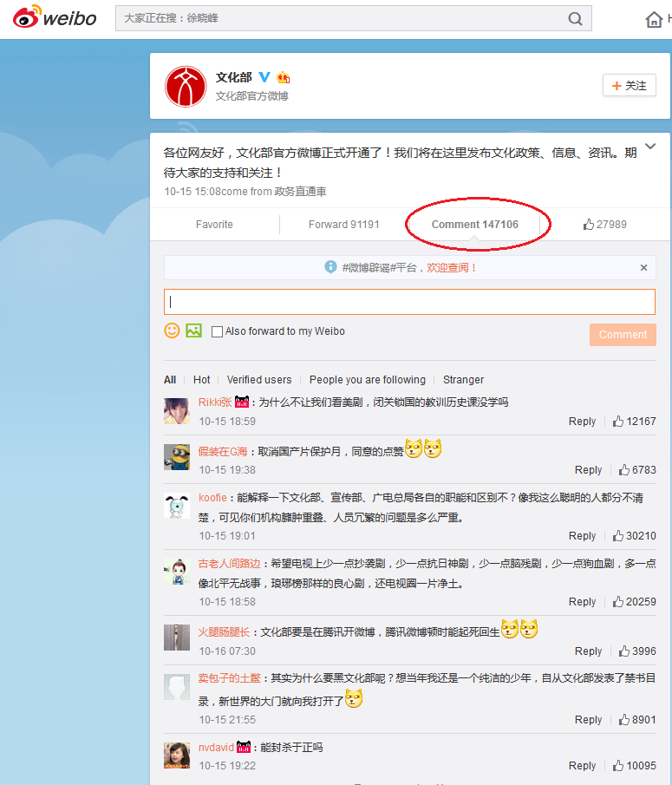This screenshot has width=672, height=785.
Task: Filter comments by Verified users
Action: [259, 379]
